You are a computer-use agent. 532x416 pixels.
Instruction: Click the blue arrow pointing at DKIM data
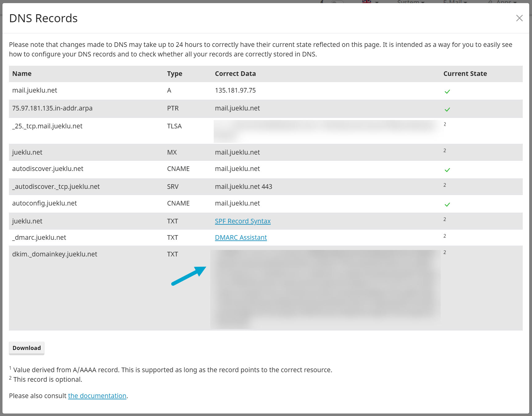click(188, 276)
